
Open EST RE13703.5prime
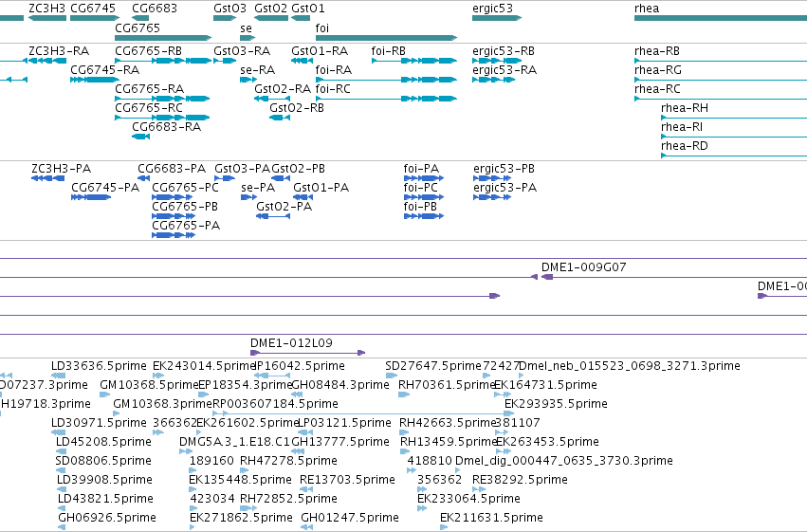pos(347,480)
